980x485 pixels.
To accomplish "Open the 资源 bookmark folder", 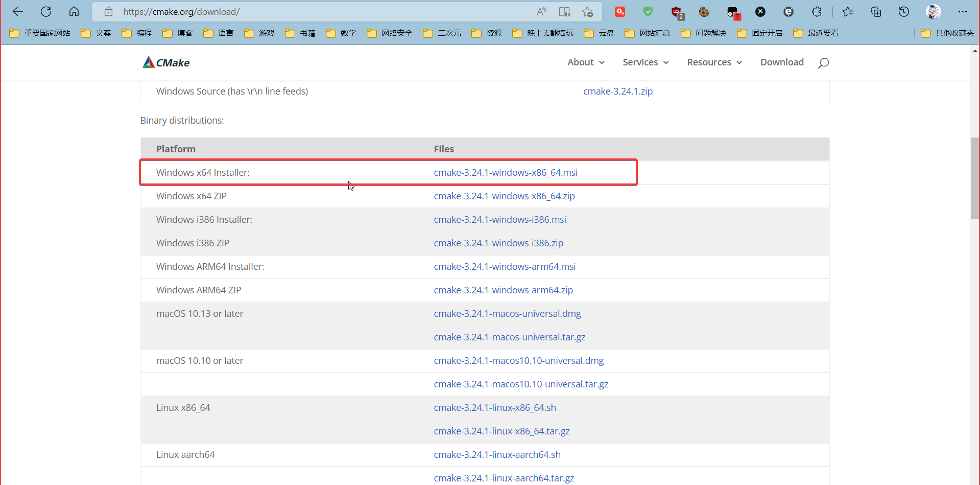I will tap(487, 33).
